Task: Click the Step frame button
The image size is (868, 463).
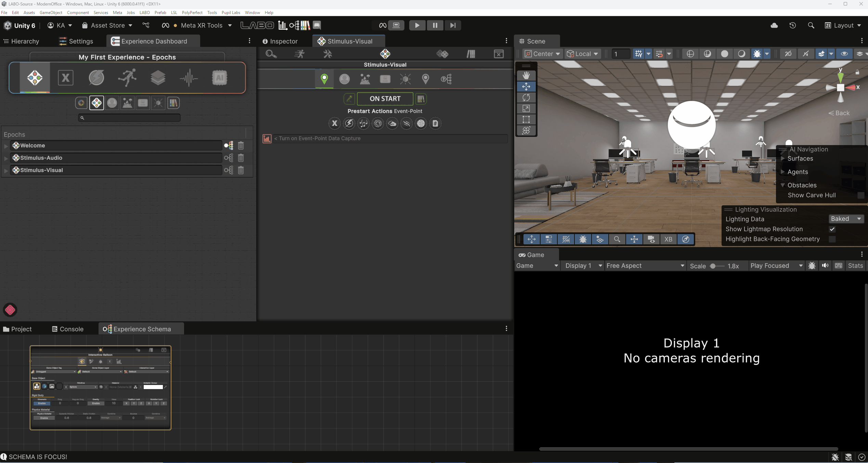Action: click(453, 25)
